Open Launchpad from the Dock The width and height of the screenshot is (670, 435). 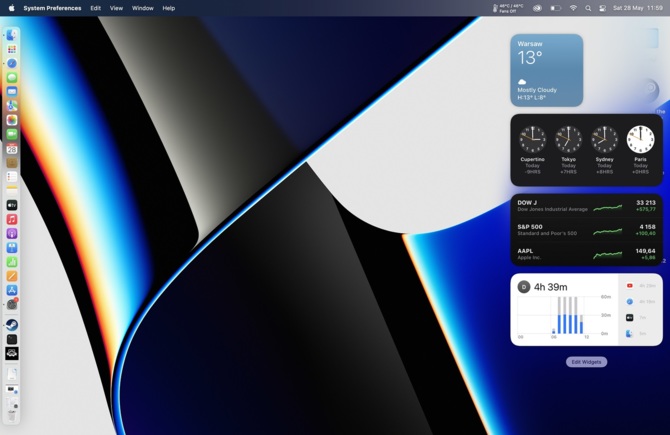(12, 49)
